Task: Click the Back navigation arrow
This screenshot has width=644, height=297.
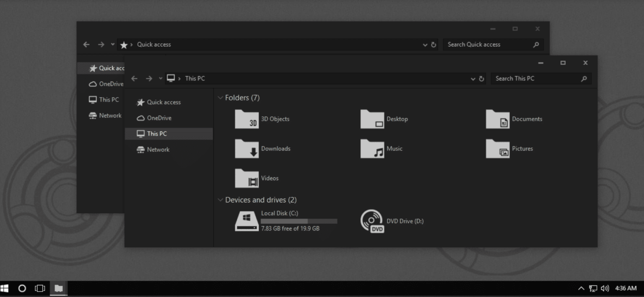Action: 134,78
